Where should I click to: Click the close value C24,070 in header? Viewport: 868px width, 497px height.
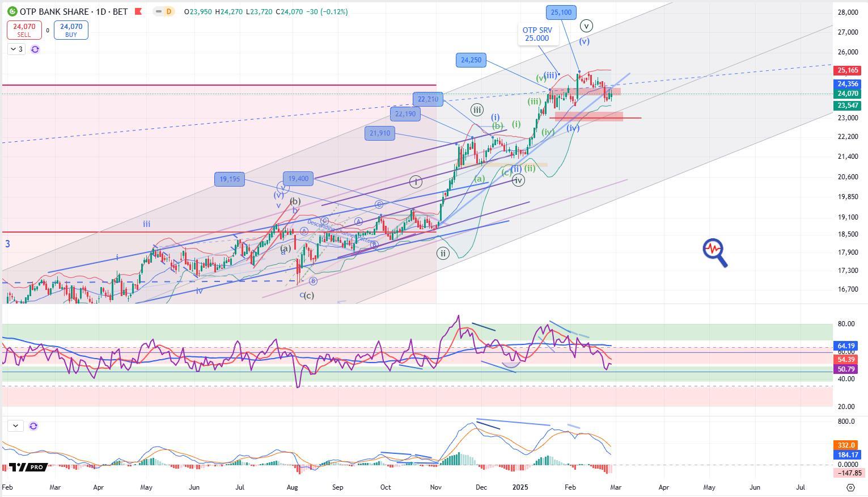coord(290,11)
